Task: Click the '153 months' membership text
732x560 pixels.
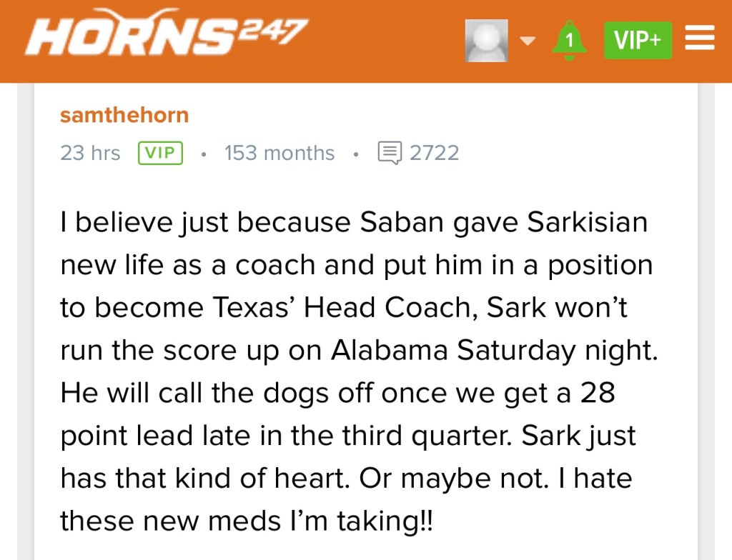Action: click(279, 153)
